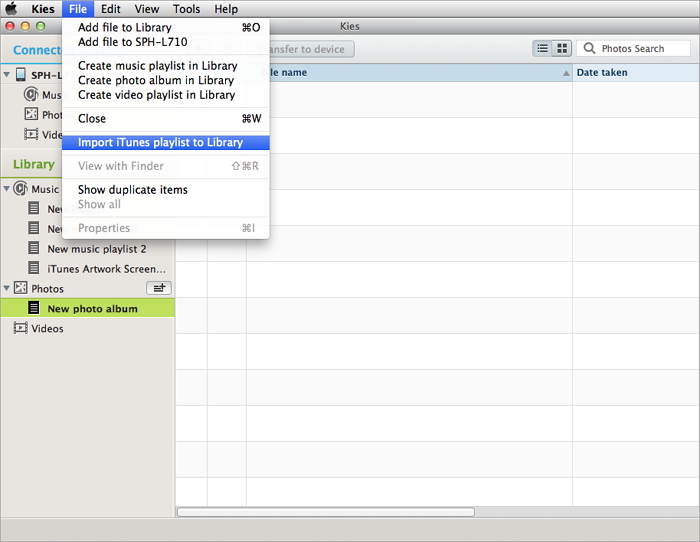Choose Close from the File menu
This screenshot has height=542, width=700.
[166, 119]
